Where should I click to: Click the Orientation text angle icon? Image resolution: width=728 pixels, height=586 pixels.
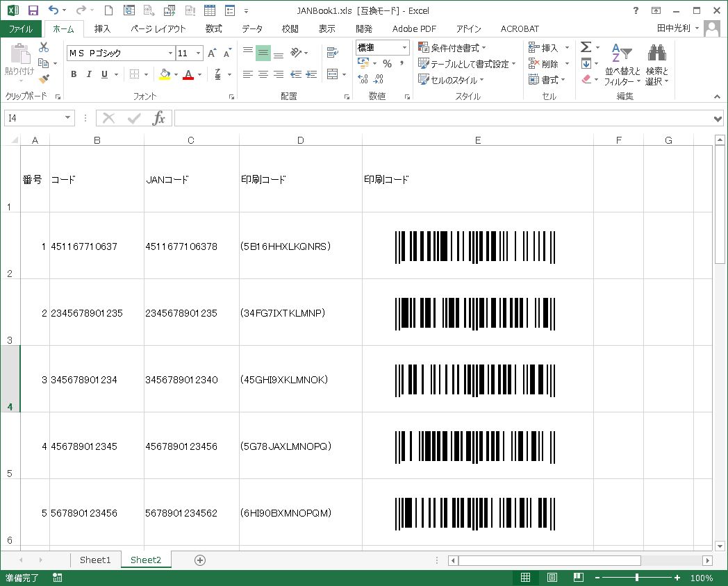tap(296, 53)
